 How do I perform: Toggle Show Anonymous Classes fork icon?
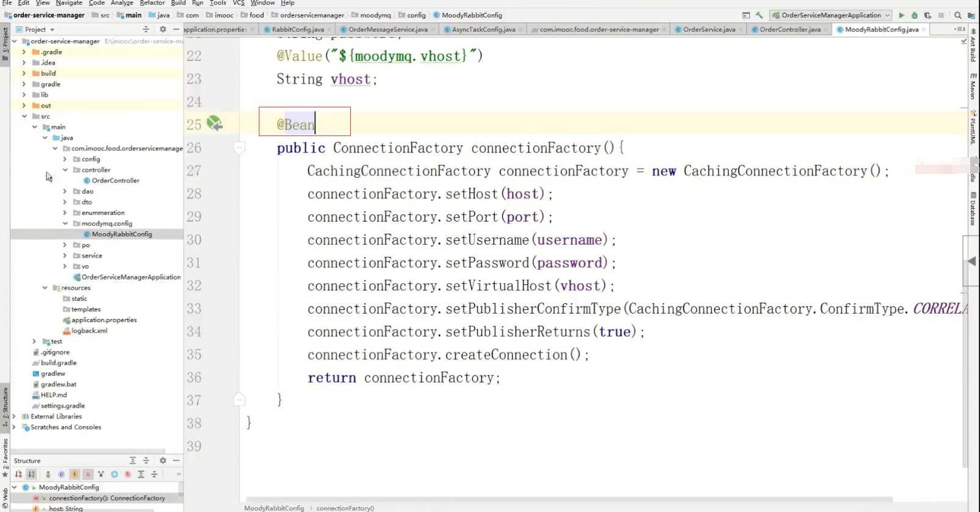tap(101, 474)
